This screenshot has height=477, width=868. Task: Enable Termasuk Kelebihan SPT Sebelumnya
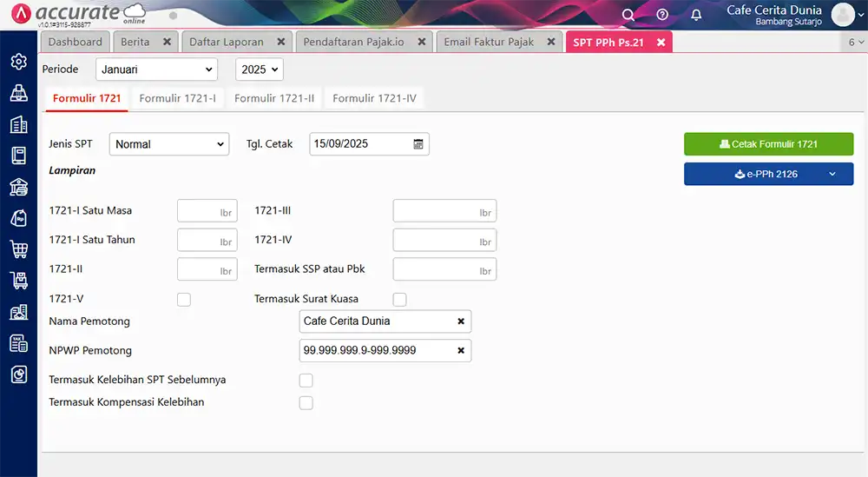pyautogui.click(x=306, y=381)
